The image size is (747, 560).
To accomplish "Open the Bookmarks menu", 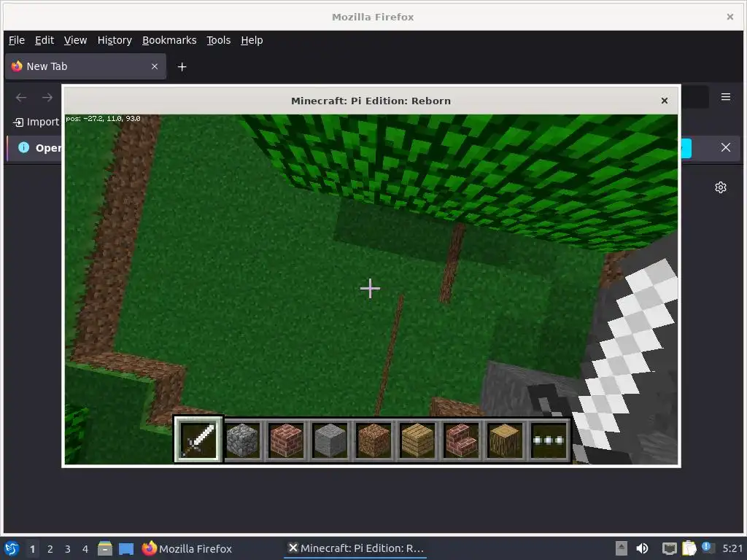I will (x=169, y=40).
